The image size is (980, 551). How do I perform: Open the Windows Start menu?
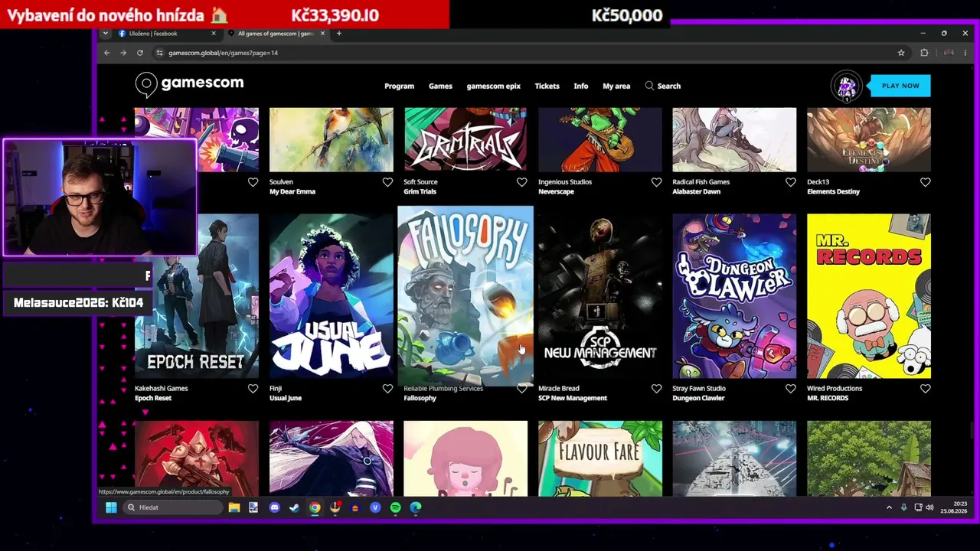click(x=111, y=507)
